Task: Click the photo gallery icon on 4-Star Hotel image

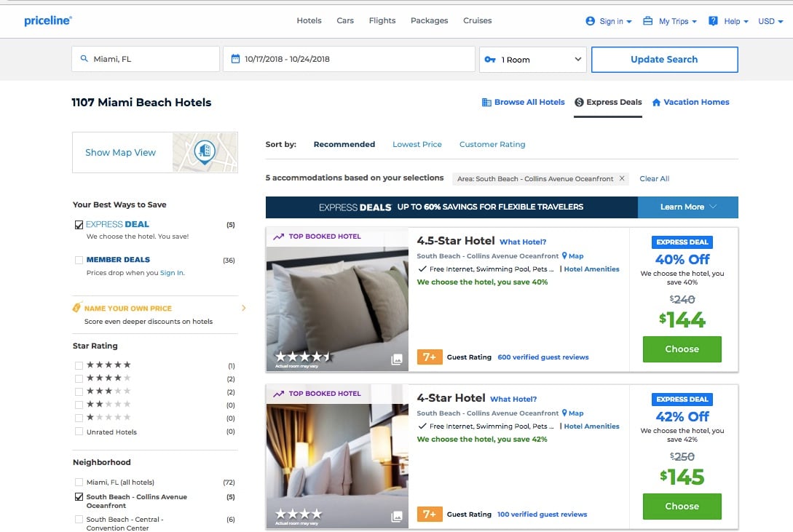Action: (x=396, y=517)
